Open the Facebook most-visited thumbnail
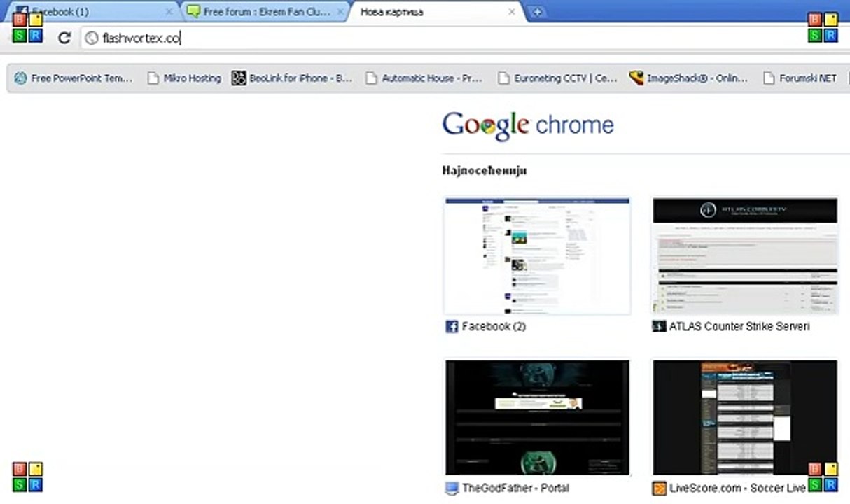 pos(538,255)
